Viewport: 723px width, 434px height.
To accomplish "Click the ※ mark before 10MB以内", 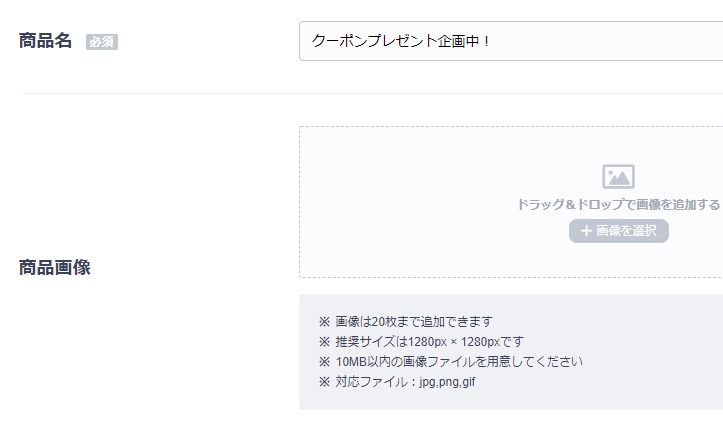I will click(x=325, y=362).
